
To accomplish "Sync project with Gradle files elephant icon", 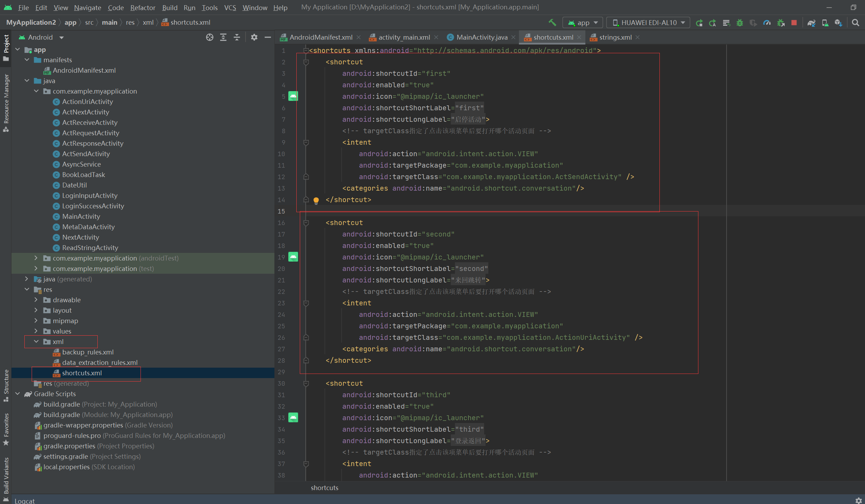I will click(811, 23).
